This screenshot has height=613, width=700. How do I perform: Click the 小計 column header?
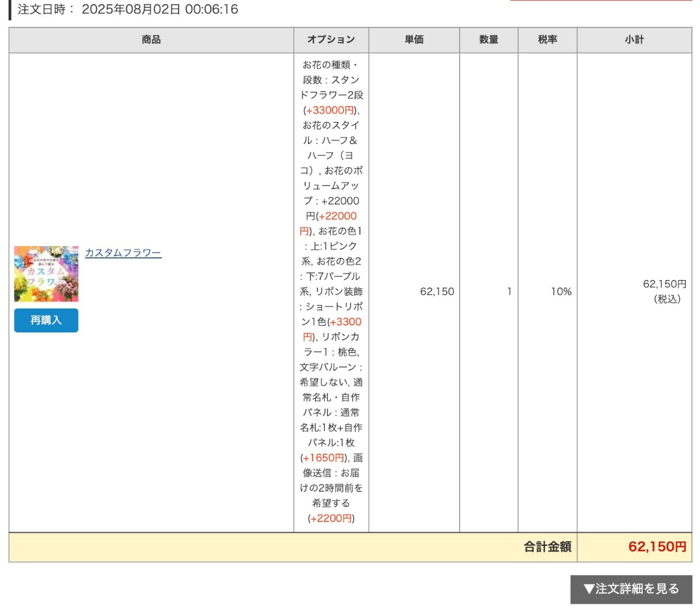[x=634, y=40]
